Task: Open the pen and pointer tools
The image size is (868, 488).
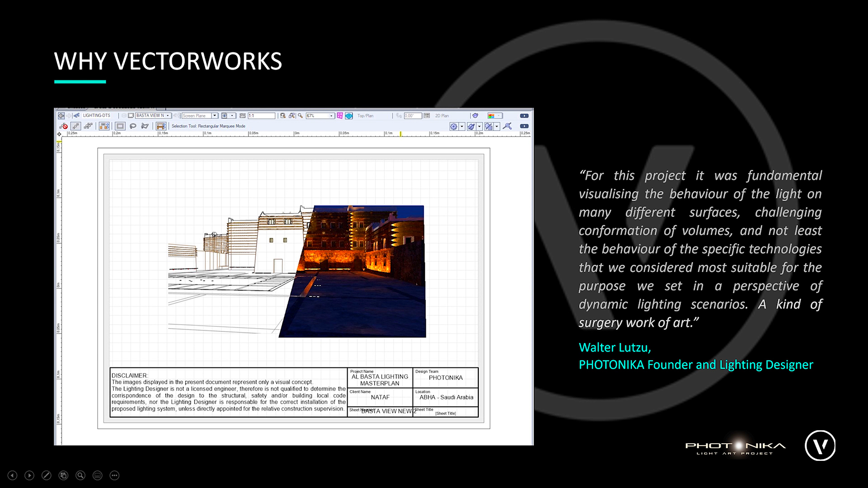Action: click(47, 475)
